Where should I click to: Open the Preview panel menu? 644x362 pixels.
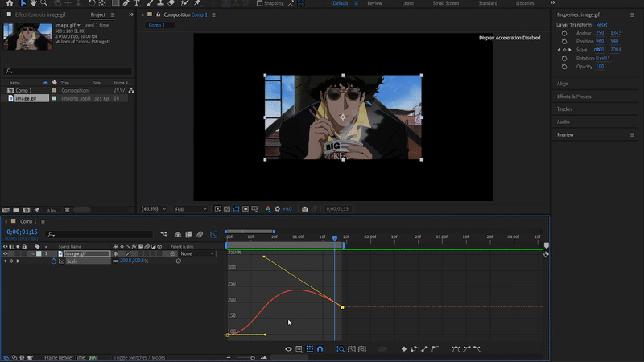point(632,134)
